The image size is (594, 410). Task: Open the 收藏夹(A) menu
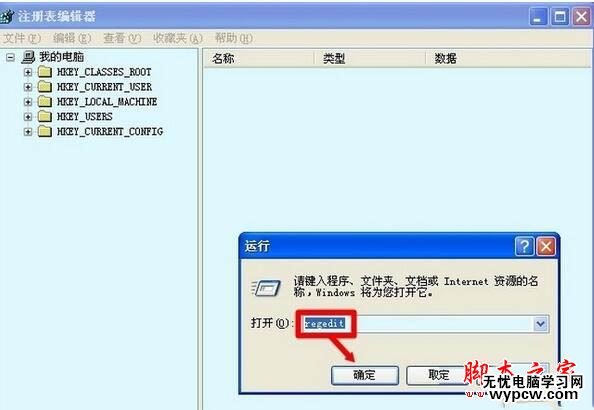click(178, 38)
